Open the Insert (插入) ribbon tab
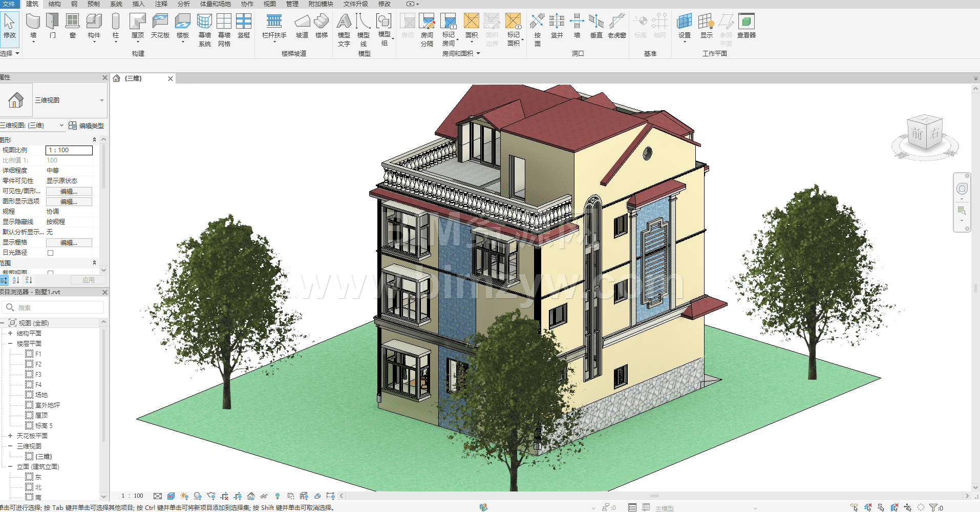This screenshot has height=512, width=980. tap(138, 4)
